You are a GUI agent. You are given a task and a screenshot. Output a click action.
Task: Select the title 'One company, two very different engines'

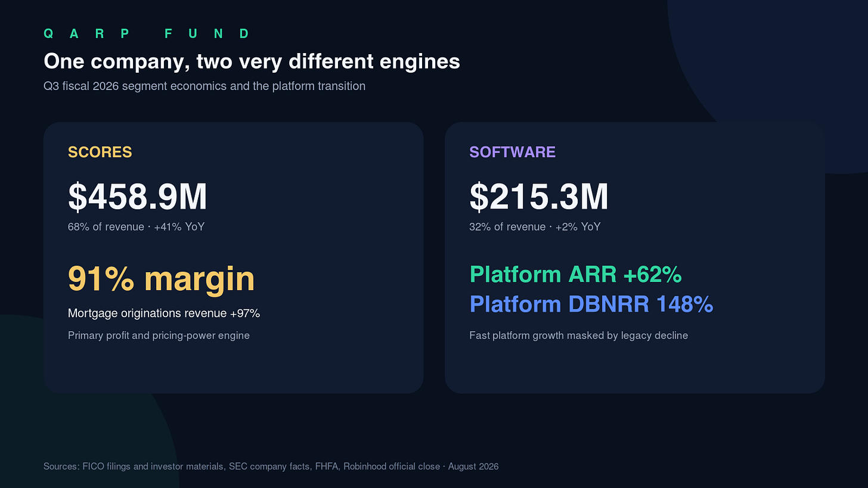tap(252, 61)
